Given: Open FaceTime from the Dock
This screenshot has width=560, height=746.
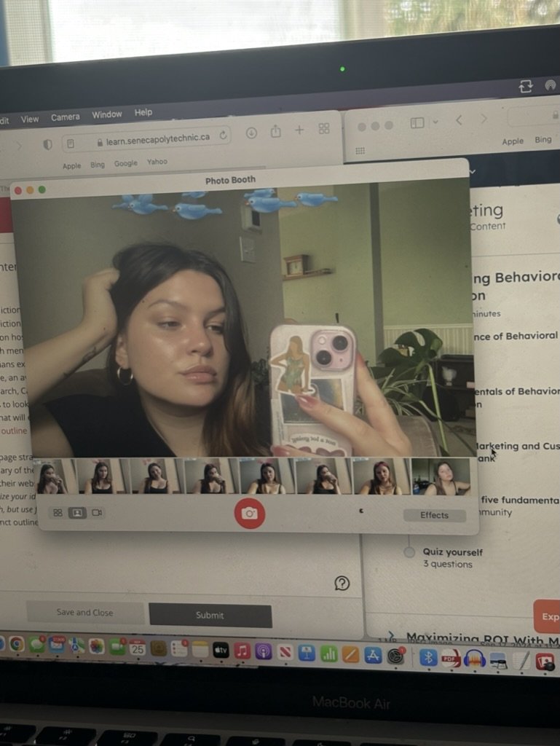Looking at the screenshot, I should pyautogui.click(x=117, y=647).
